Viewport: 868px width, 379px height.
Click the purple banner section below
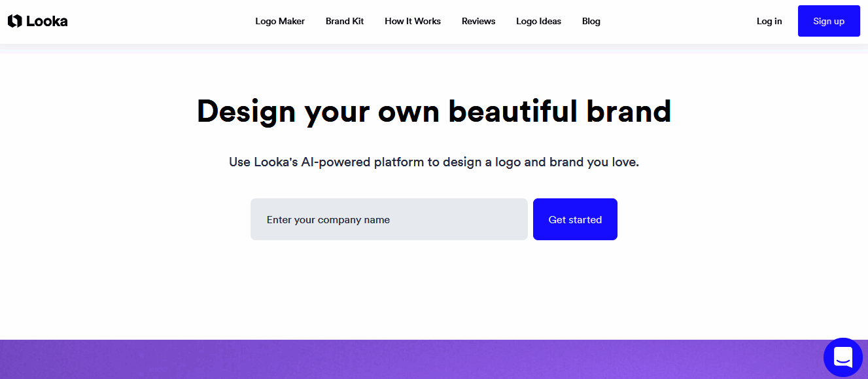pos(419,359)
